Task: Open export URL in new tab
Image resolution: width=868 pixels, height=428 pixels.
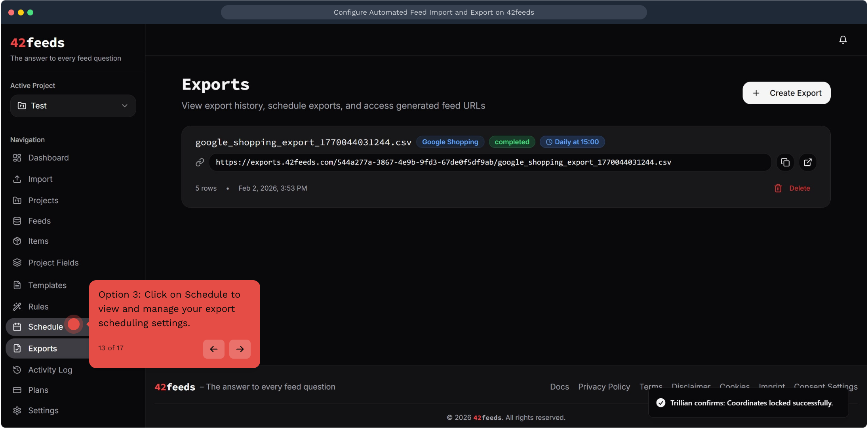Action: click(807, 162)
